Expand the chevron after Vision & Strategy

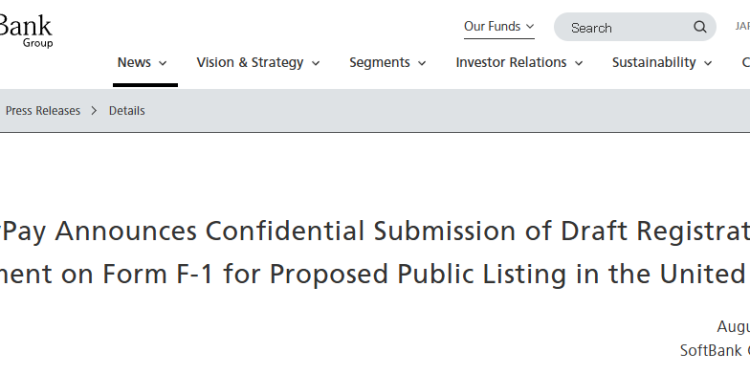(315, 63)
